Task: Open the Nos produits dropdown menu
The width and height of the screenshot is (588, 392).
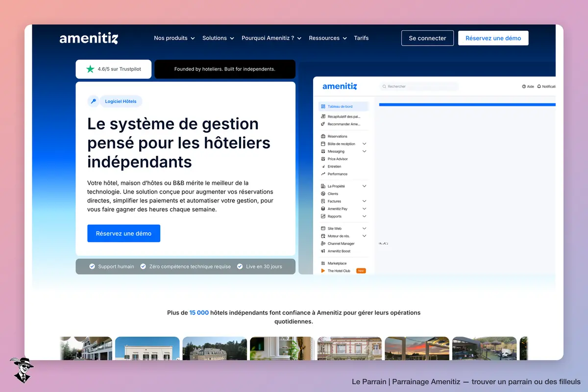Action: point(174,38)
